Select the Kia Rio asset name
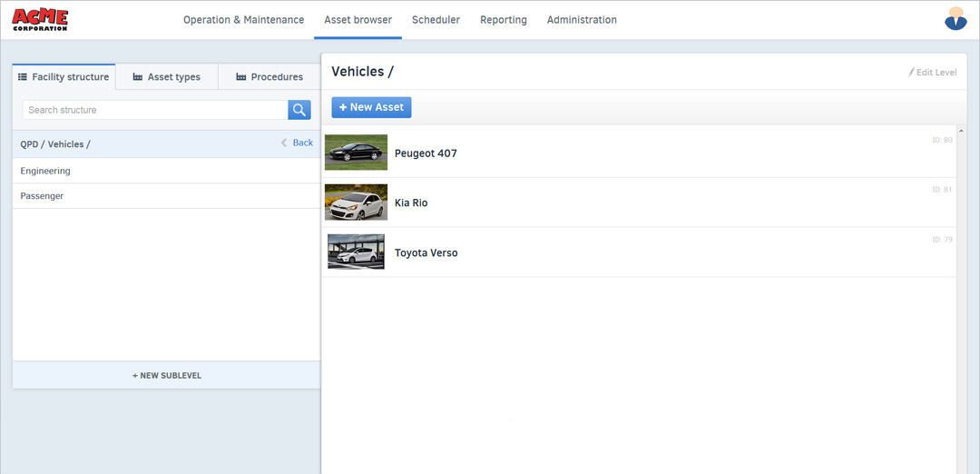Viewport: 980px width, 474px height. (x=411, y=203)
